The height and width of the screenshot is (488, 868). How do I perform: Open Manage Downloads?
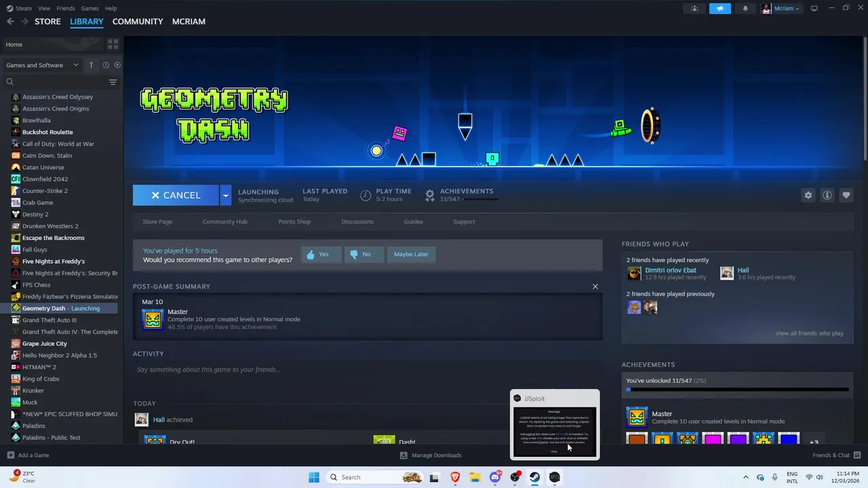pyautogui.click(x=431, y=455)
